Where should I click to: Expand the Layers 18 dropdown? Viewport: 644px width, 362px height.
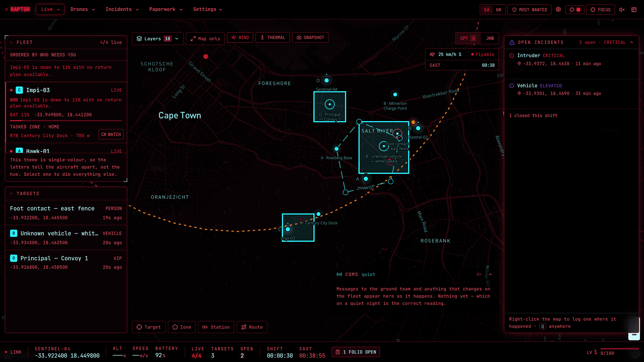point(158,38)
